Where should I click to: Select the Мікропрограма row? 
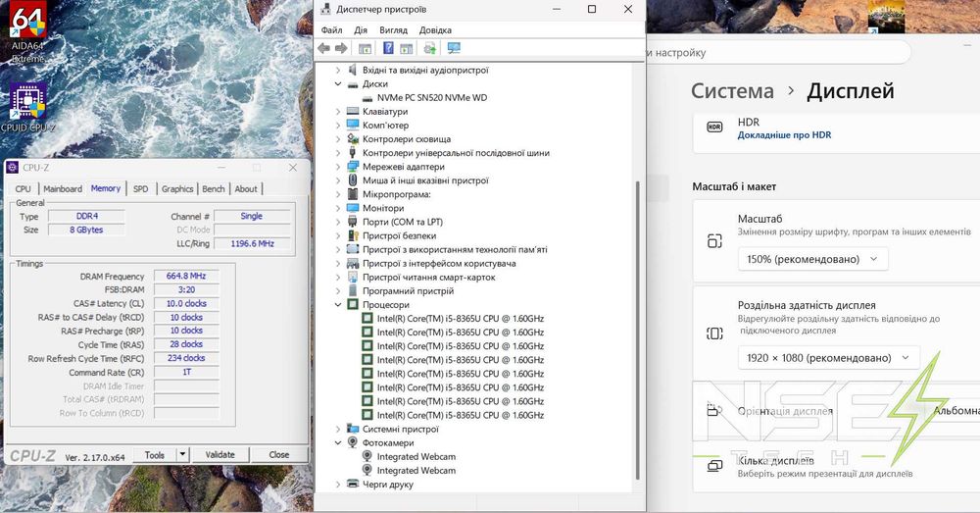click(x=396, y=194)
